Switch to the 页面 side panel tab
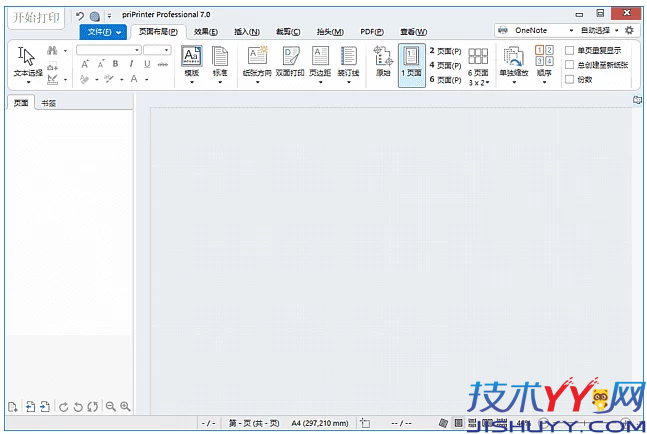 click(x=21, y=103)
